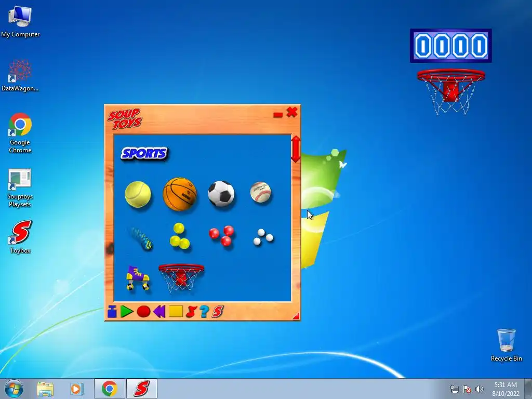532x399 pixels.
Task: Click the toybox red resize corner
Action: coord(296,316)
